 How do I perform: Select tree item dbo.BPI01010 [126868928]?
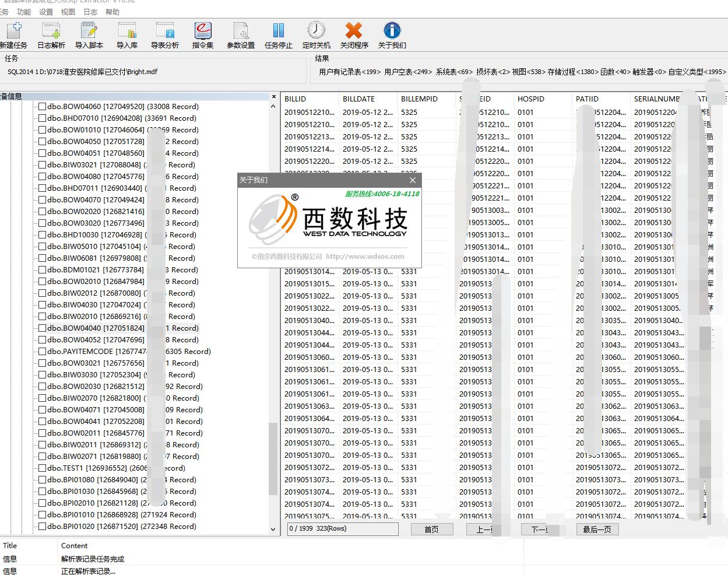click(x=122, y=515)
